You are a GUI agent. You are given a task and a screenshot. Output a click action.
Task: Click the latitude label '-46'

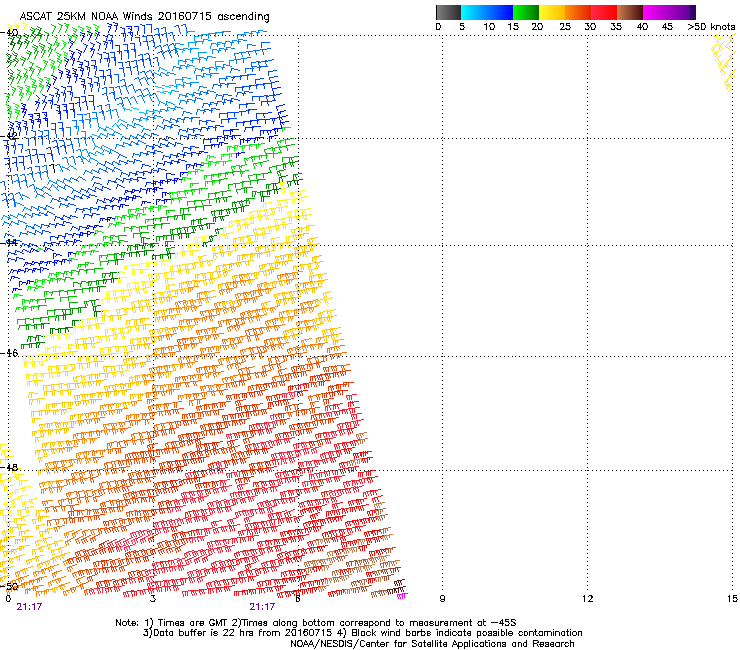point(10,353)
